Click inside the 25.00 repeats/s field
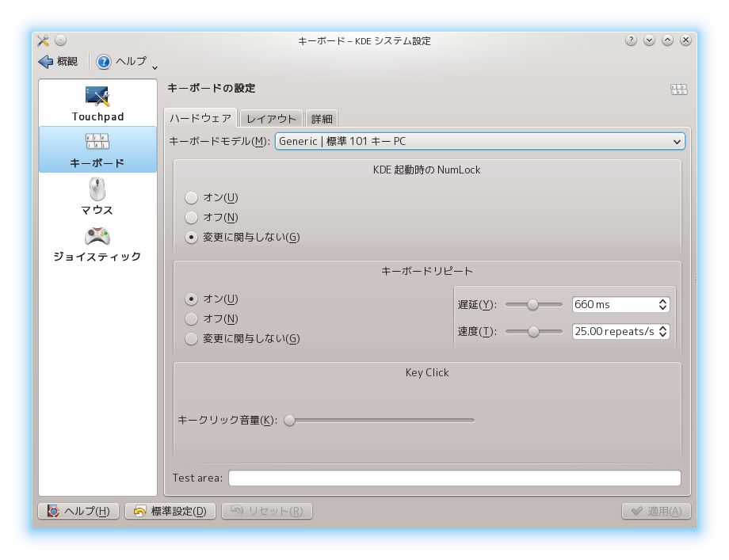729x560 pixels. (615, 331)
